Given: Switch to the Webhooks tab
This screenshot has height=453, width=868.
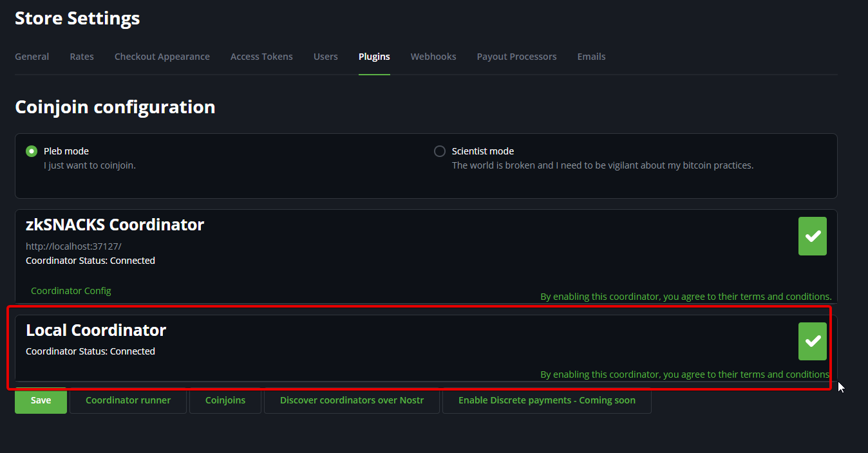Looking at the screenshot, I should [433, 57].
